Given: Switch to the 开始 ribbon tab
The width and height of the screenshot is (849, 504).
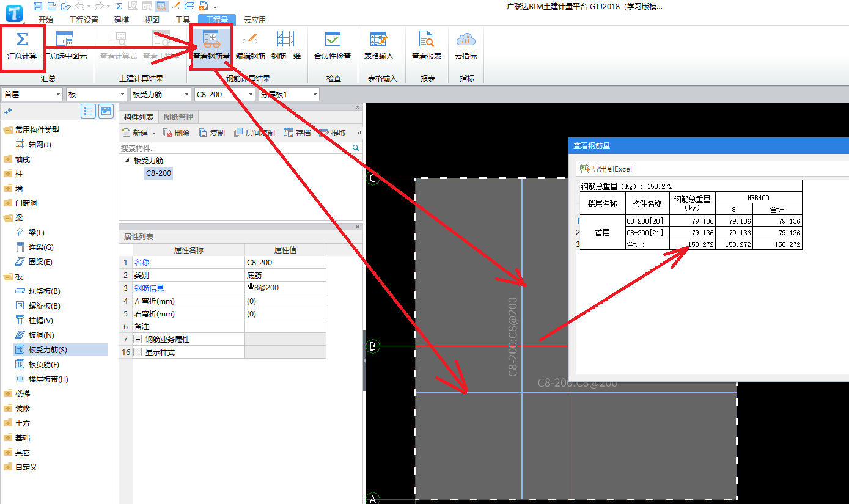Looking at the screenshot, I should click(46, 20).
